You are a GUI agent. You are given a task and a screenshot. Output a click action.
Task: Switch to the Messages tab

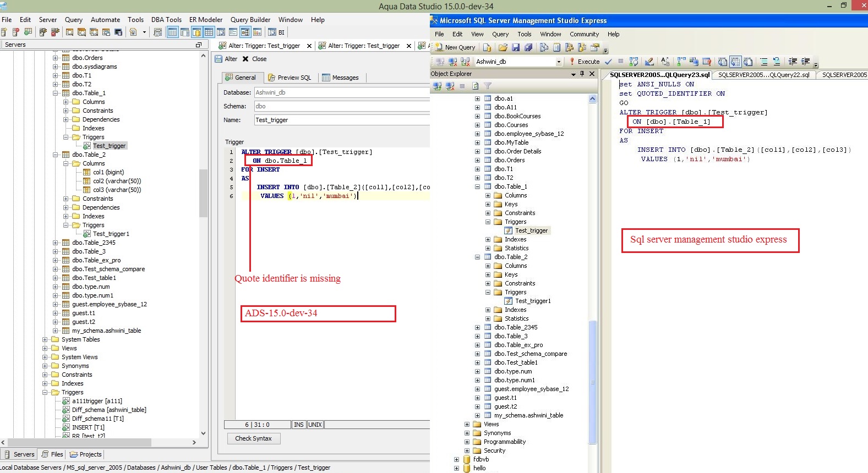341,78
